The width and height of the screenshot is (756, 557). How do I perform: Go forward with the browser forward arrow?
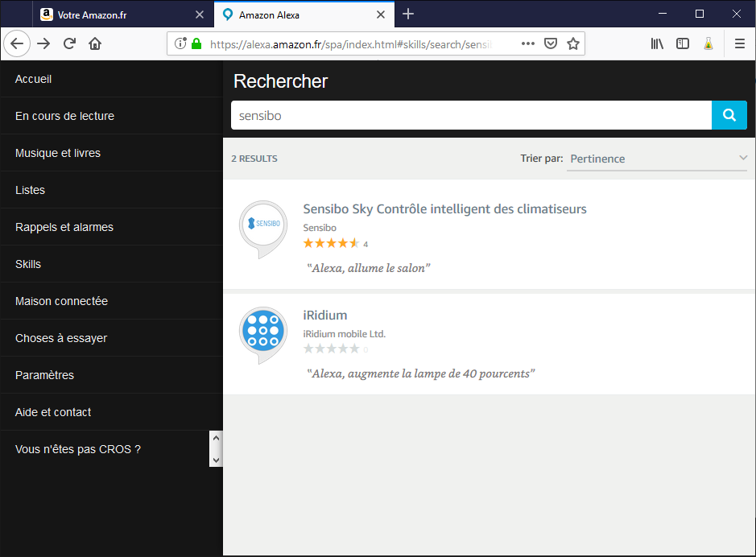[x=43, y=43]
